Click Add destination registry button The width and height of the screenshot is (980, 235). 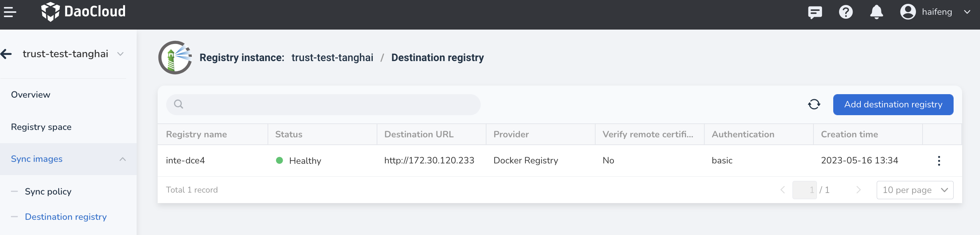click(893, 104)
